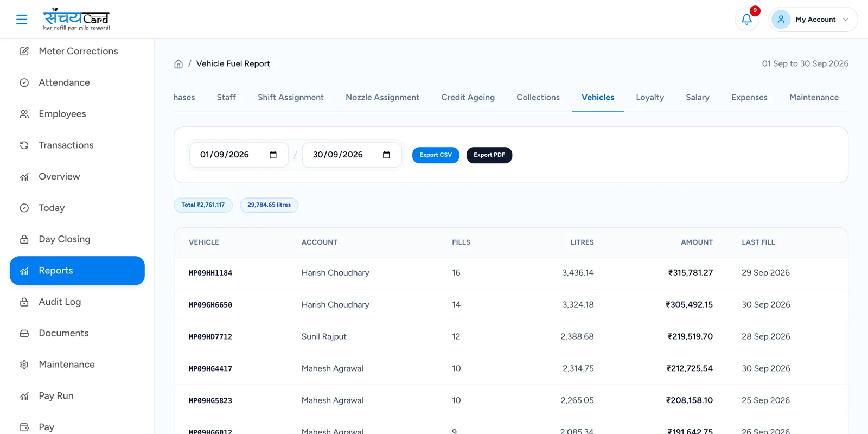
Task: Click the Maintenance gear icon in sidebar
Action: tap(24, 365)
